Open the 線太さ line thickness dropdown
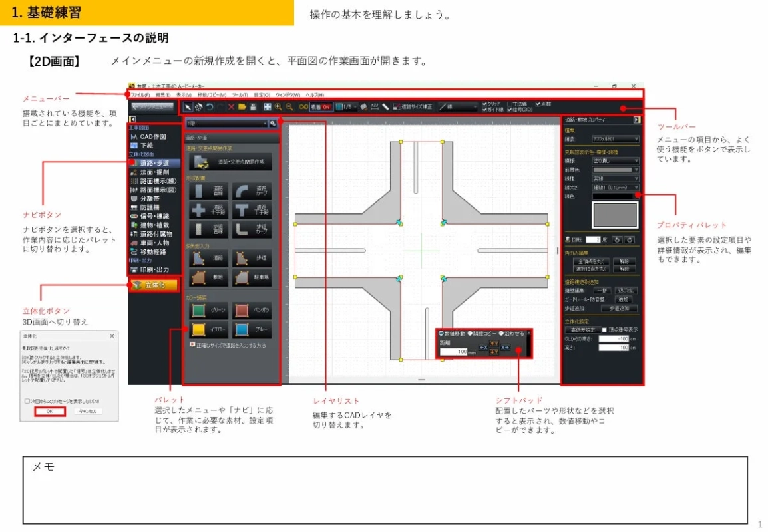The width and height of the screenshot is (768, 532). tap(615, 188)
